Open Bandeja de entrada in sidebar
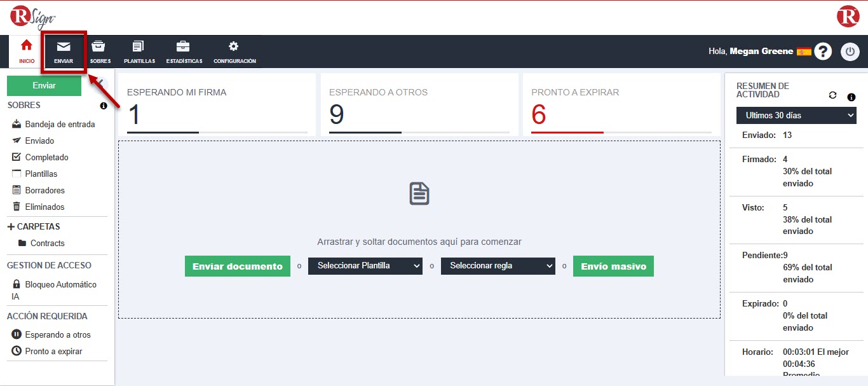The width and height of the screenshot is (868, 386). point(59,124)
